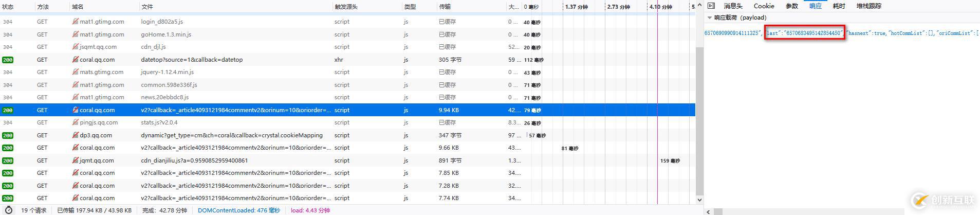Sort requests by the 方法 column header
Image resolution: width=980 pixels, height=215 pixels.
[x=43, y=7]
